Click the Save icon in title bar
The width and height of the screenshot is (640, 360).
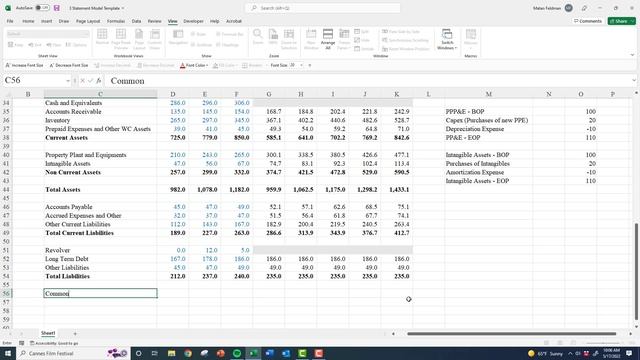click(x=57, y=8)
